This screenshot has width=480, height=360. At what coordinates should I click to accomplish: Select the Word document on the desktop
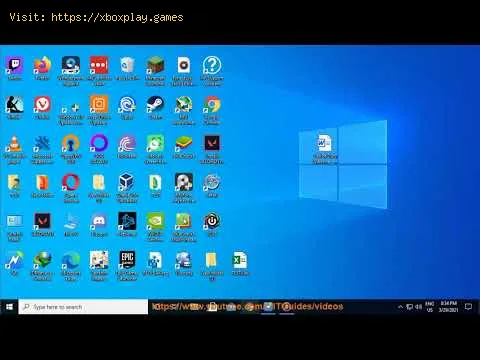tap(325, 143)
